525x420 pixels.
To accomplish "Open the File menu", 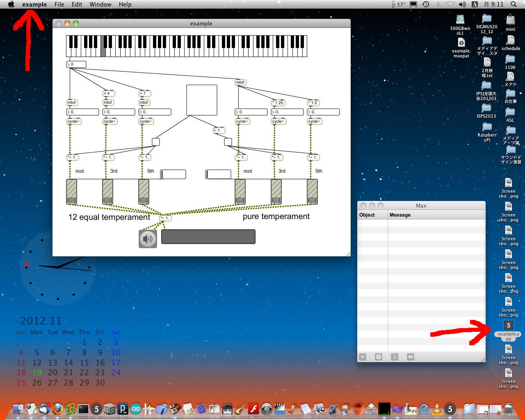I will (59, 5).
